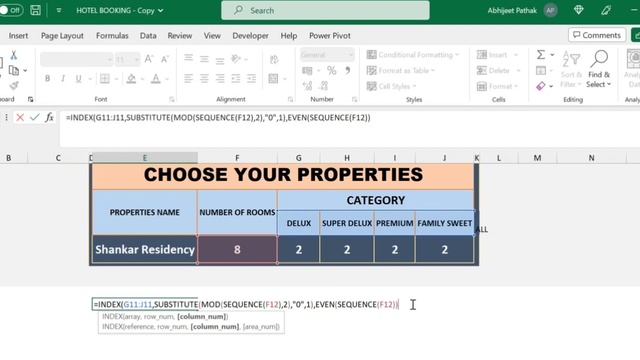The image size is (640, 360).
Task: Click the Align Right icon
Action: pos(220,78)
